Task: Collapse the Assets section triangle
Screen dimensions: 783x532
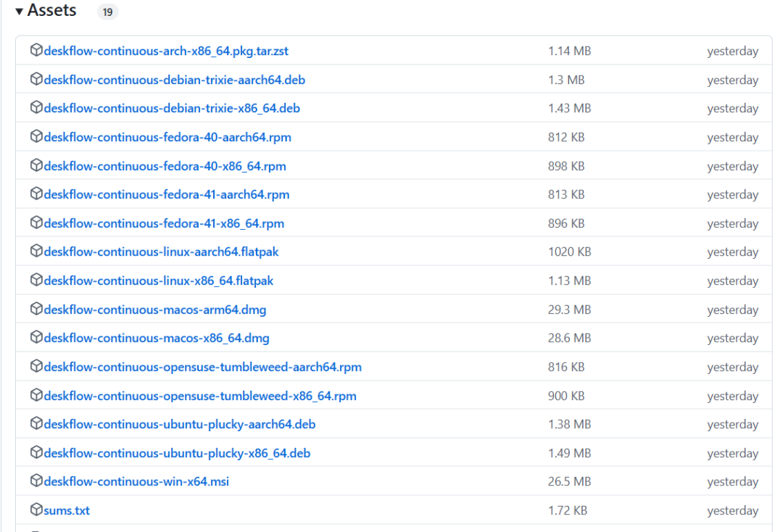Action: (19, 12)
